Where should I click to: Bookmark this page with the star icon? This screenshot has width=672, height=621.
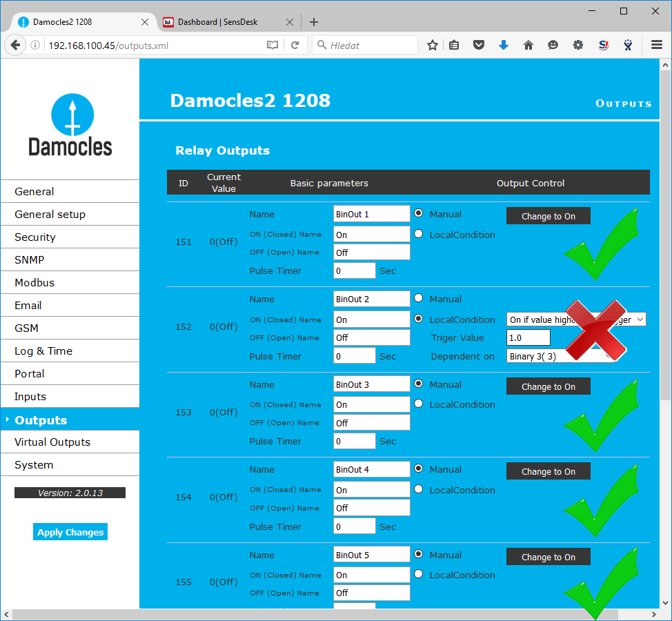pos(433,45)
